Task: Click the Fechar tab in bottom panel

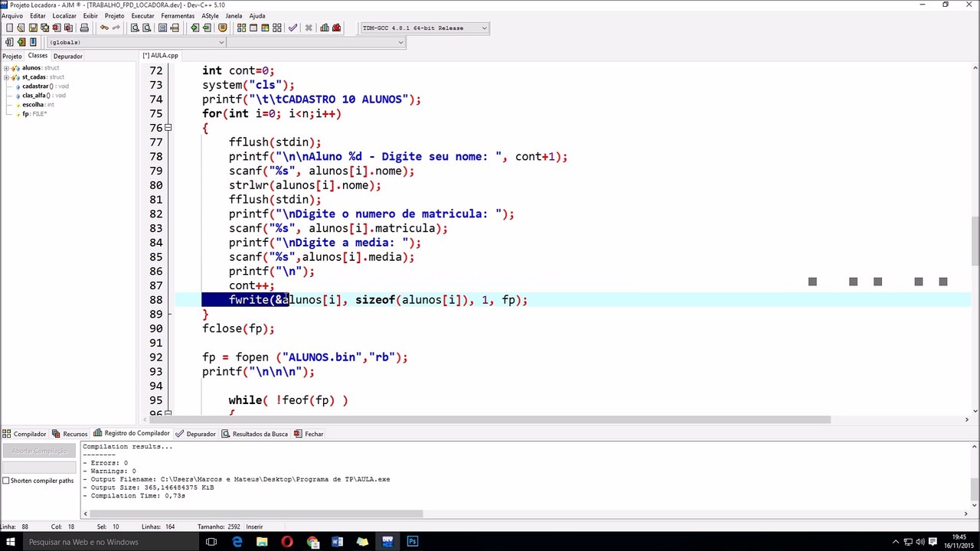Action: point(309,434)
